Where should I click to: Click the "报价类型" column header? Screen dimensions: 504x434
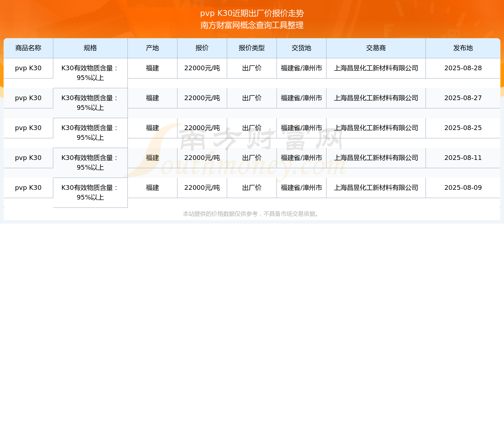tap(252, 48)
